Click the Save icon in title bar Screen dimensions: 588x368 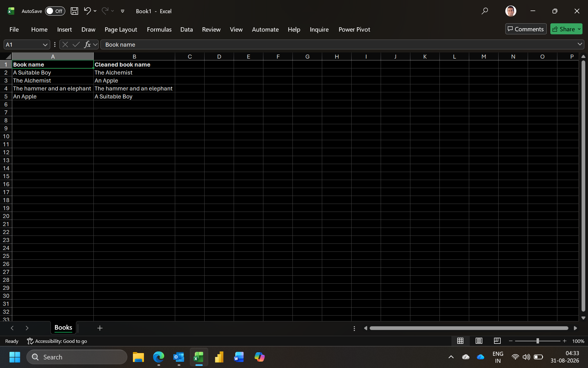[74, 11]
